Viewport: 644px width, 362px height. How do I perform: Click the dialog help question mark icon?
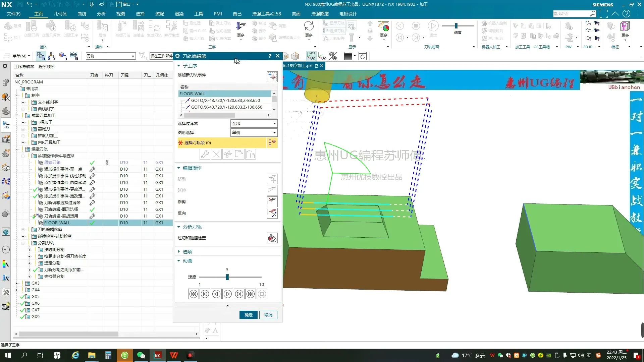tap(270, 56)
